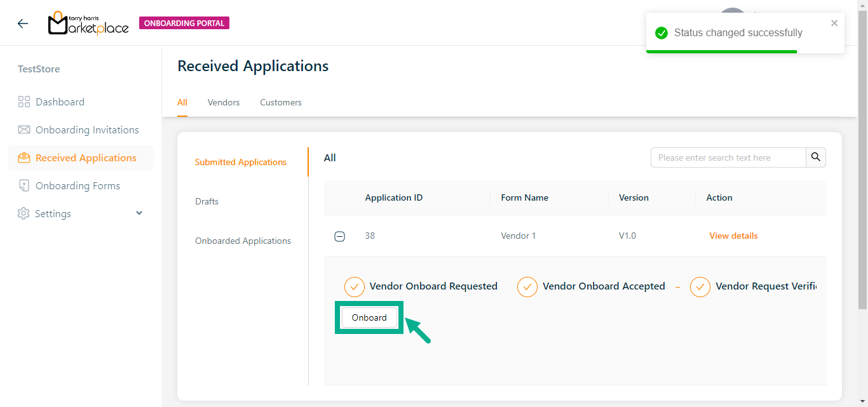The image size is (868, 407).
Task: Click the Onboarding Invitations envelope icon
Action: tap(24, 130)
